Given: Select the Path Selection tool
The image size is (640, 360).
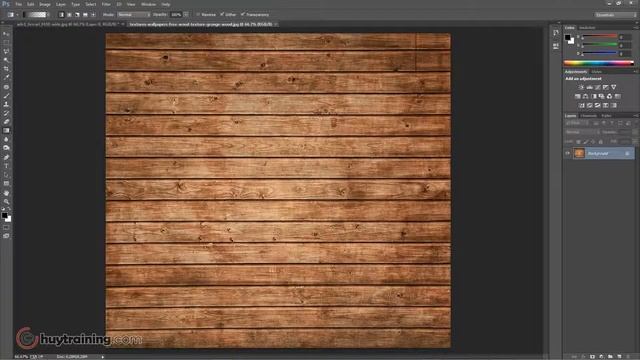Looking at the screenshot, I should point(6,175).
